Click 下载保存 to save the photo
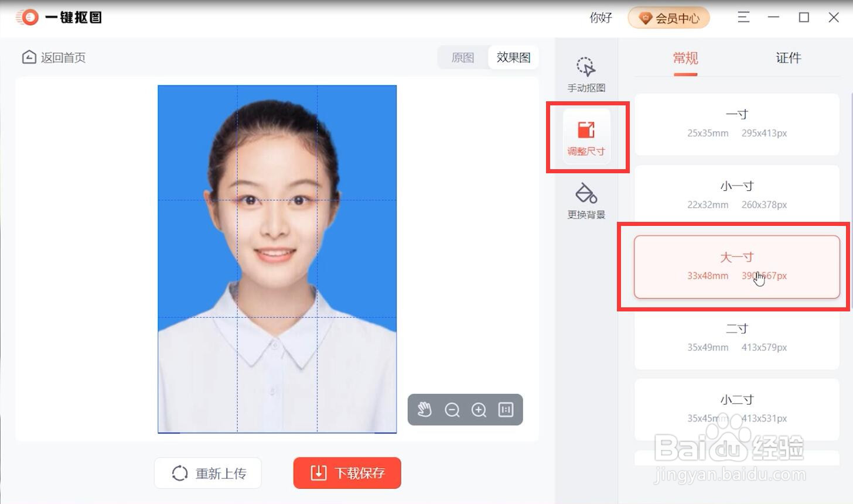 pos(347,472)
